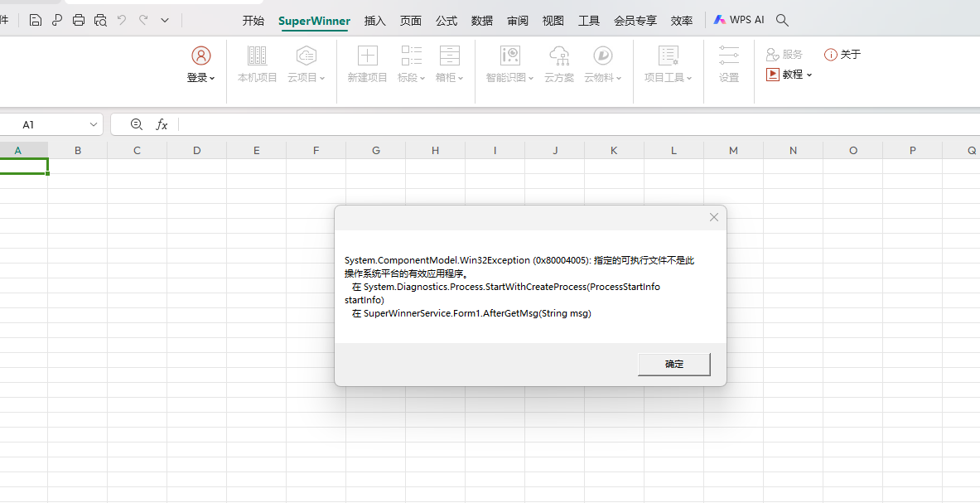Select column header B
This screenshot has height=503, width=980.
click(78, 150)
